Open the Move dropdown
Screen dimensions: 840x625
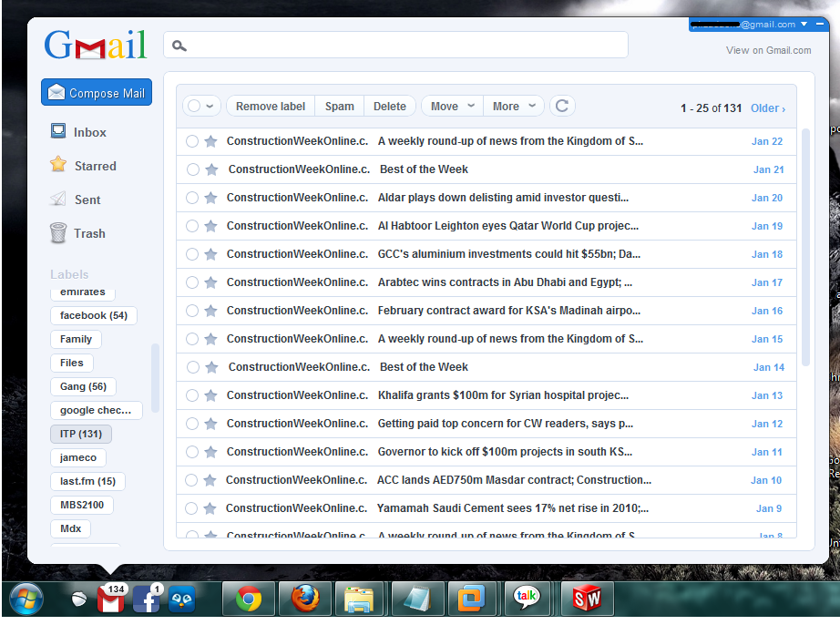click(x=452, y=106)
